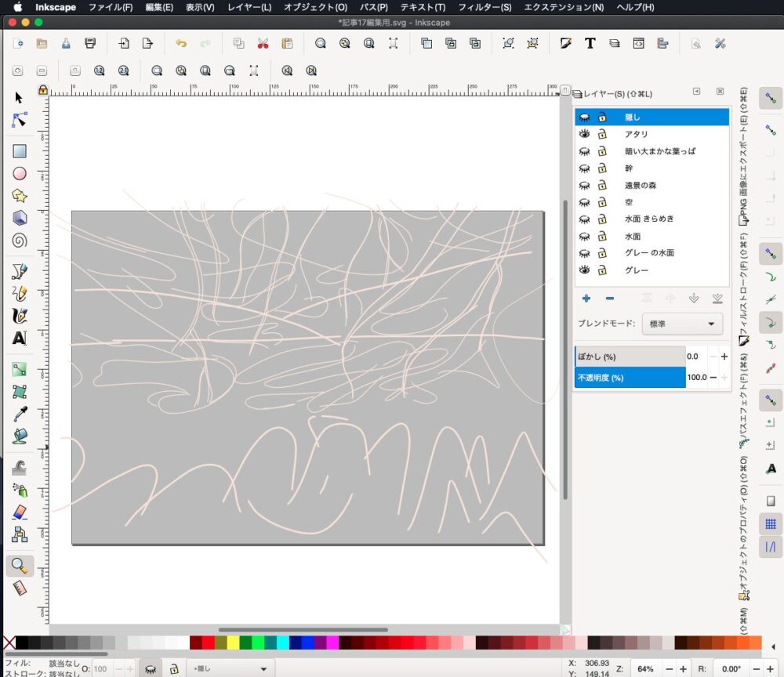This screenshot has width=784, height=677.
Task: Click the Cut scissors icon in toolbar
Action: pos(263,44)
